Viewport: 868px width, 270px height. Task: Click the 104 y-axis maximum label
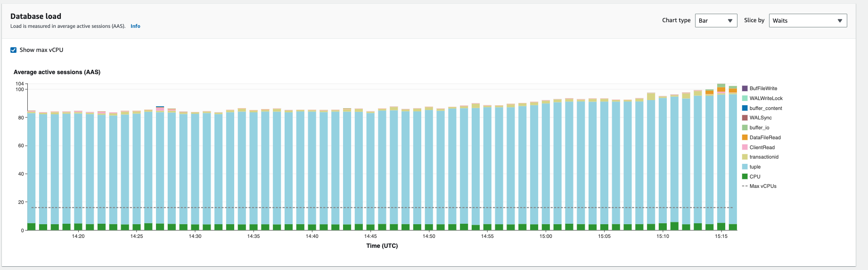tap(20, 84)
